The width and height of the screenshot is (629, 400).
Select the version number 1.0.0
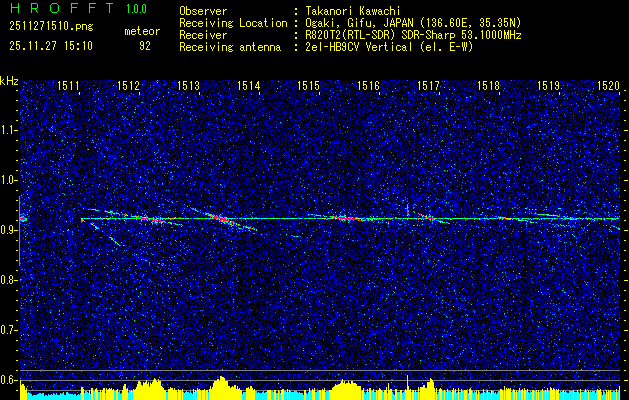click(136, 8)
